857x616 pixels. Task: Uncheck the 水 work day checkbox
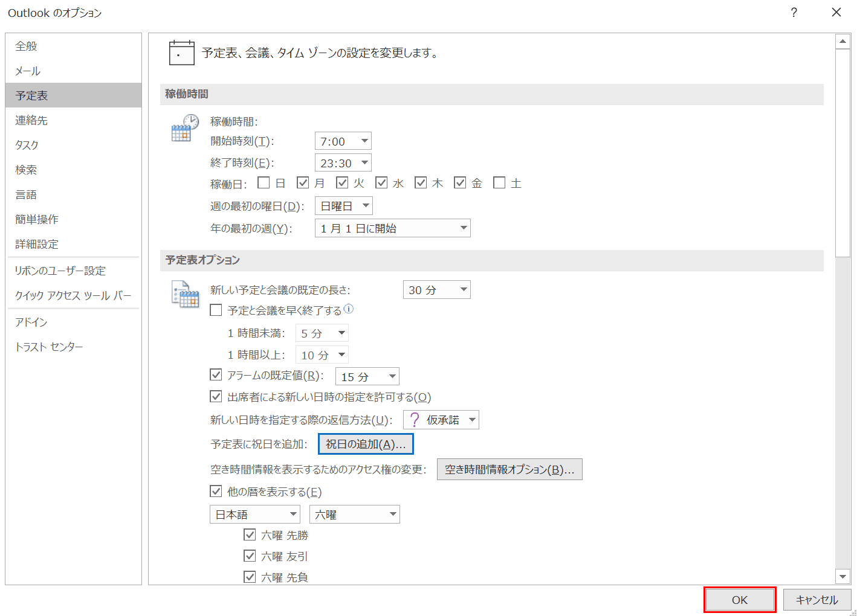tap(381, 182)
